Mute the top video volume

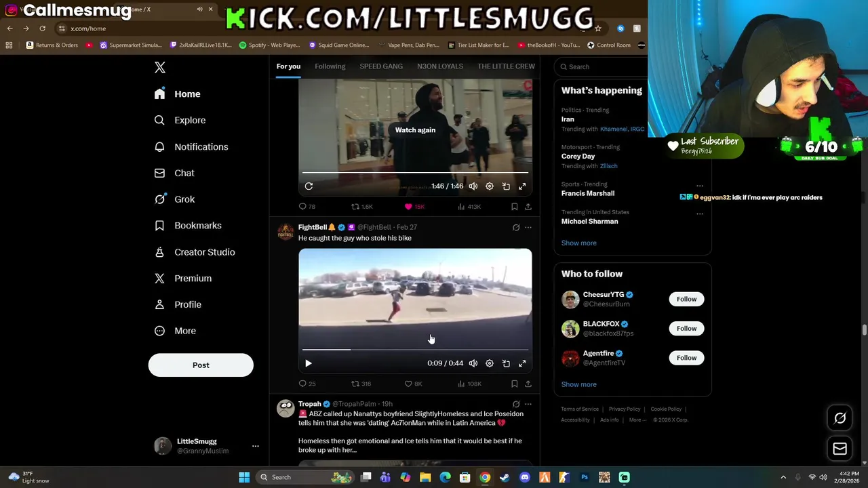coord(473,186)
